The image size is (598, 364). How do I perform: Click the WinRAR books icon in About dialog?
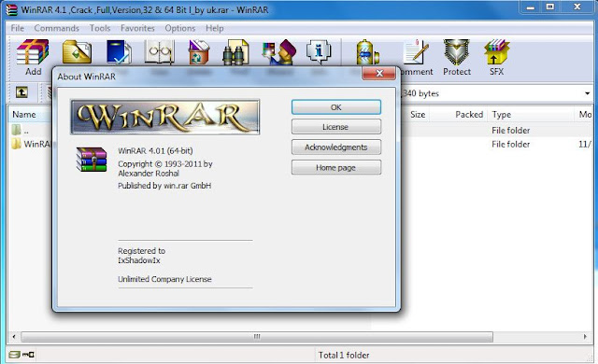[x=92, y=160]
